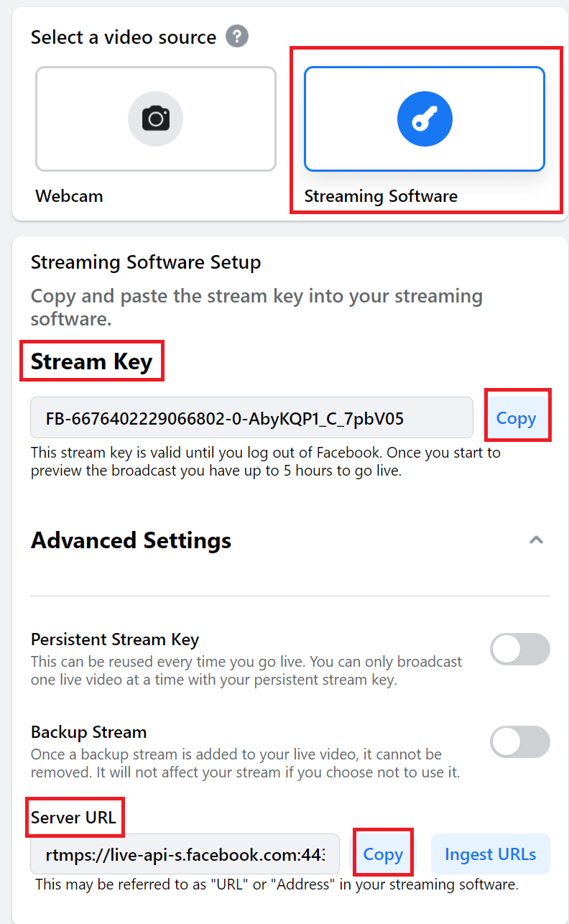Image resolution: width=569 pixels, height=924 pixels.
Task: Click the Advanced Settings heading
Action: pos(131,540)
